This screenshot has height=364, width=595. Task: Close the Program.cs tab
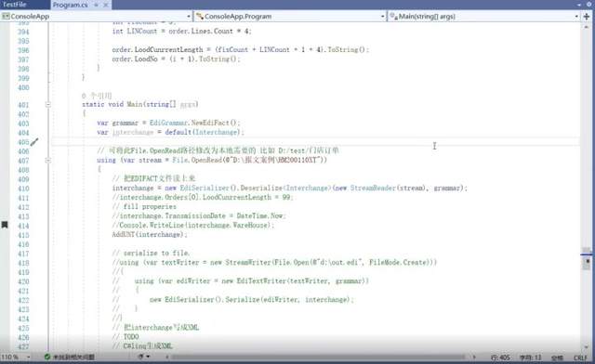pyautogui.click(x=106, y=5)
